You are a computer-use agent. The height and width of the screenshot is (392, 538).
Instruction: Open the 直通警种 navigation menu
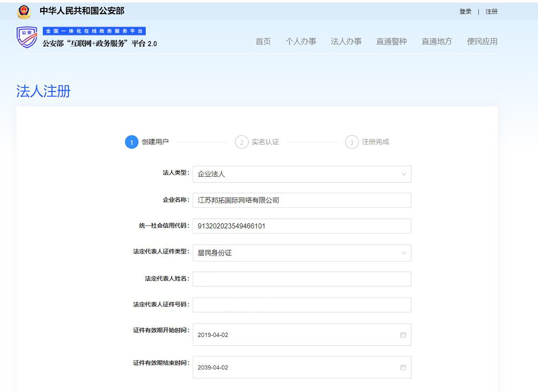pyautogui.click(x=391, y=41)
